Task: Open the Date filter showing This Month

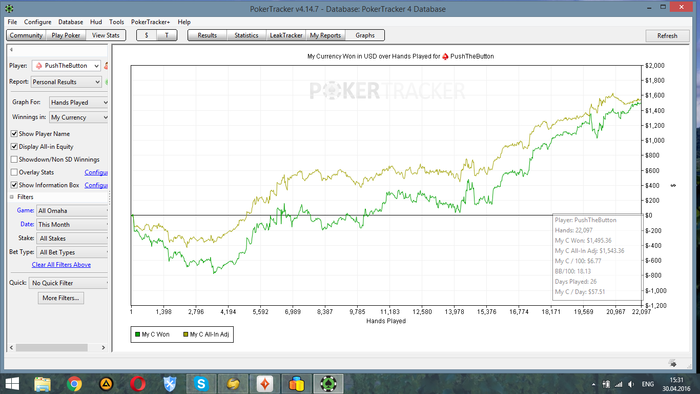Action: click(x=72, y=224)
